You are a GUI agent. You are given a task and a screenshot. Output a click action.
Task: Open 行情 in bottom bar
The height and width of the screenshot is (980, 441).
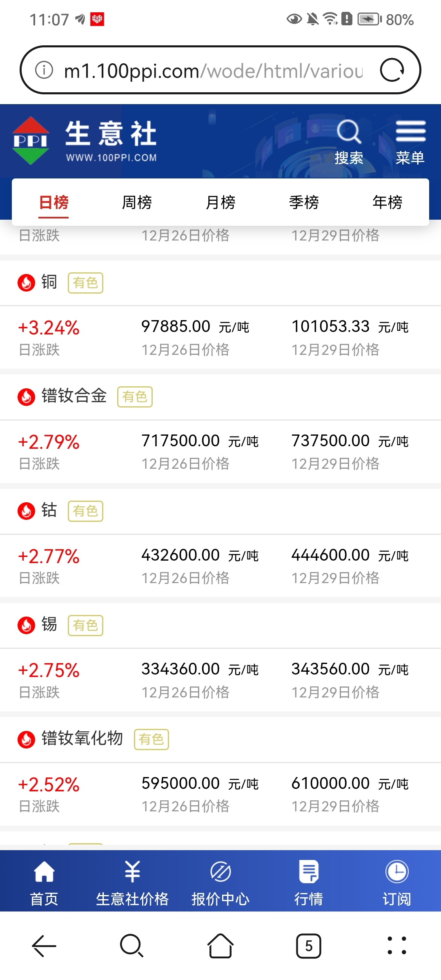(309, 882)
